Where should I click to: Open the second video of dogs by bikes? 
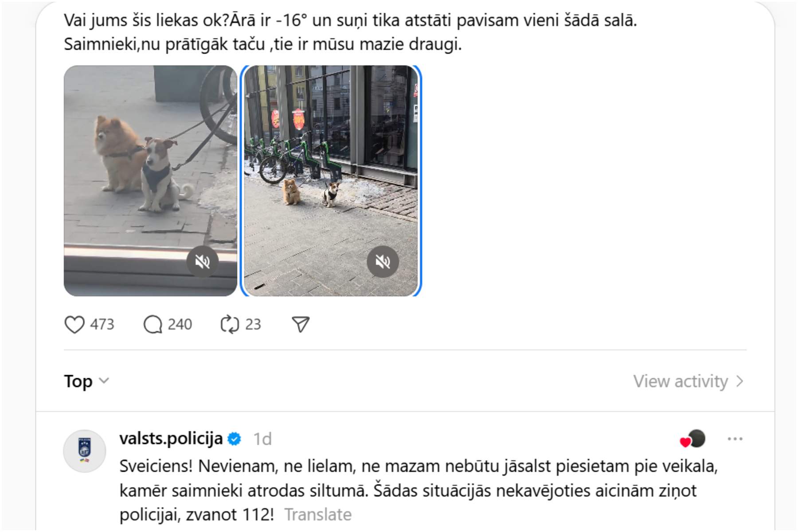tap(331, 181)
